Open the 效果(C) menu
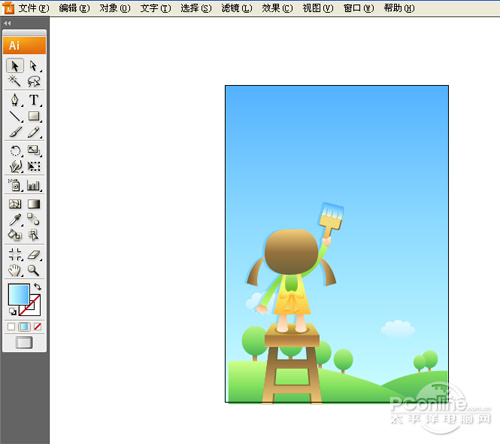500x444 pixels. point(277,8)
